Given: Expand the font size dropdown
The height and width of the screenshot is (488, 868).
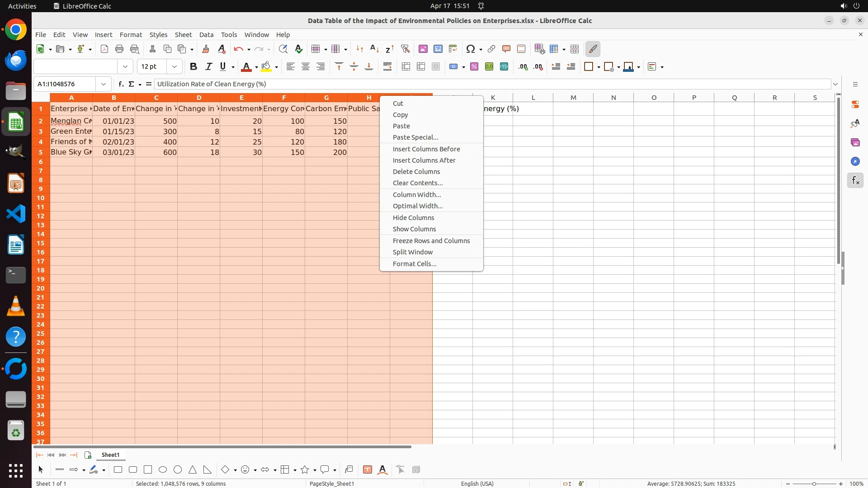Looking at the screenshot, I should click(175, 66).
